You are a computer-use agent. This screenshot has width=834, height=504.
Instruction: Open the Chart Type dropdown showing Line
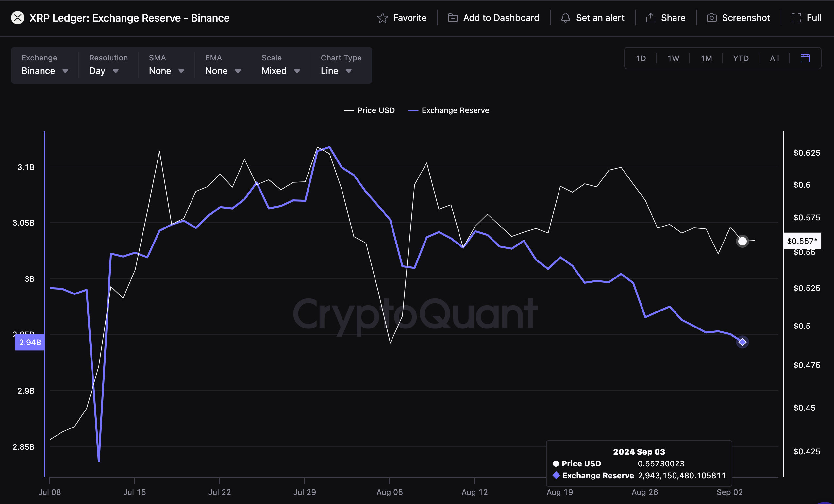(341, 65)
